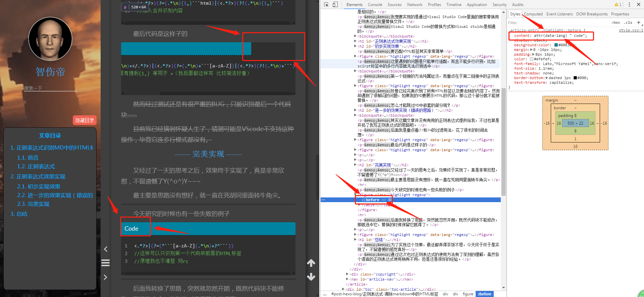644x297 pixels.
Task: Toggle the .cls class editor
Action: (x=628, y=22)
